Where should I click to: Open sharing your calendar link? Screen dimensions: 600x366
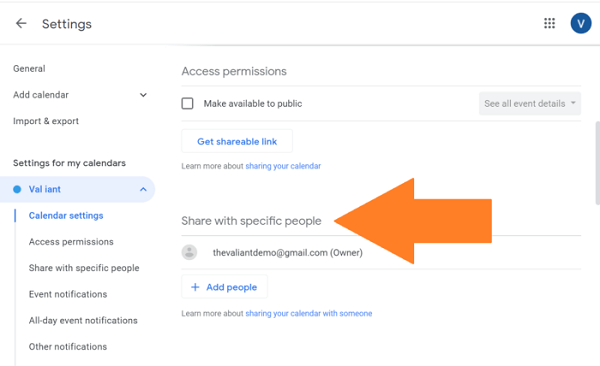pyautogui.click(x=283, y=166)
